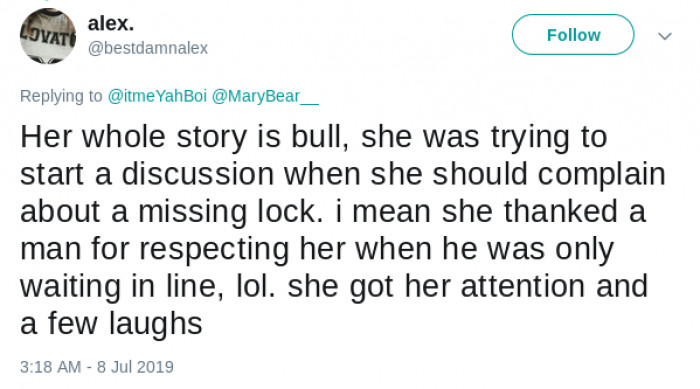Click the word "discussion" in the tweet
700x389 pixels.
pyautogui.click(x=198, y=173)
